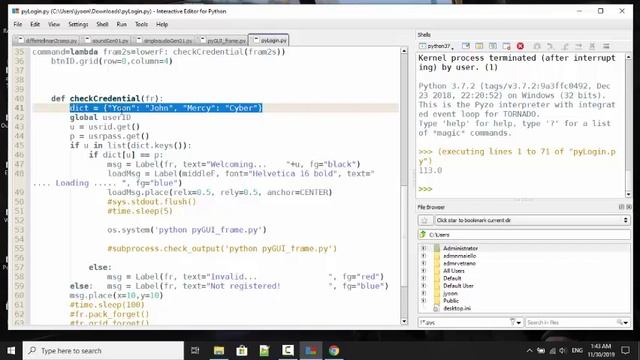Open the Edit menu
The height and width of the screenshot is (360, 640).
(x=35, y=24)
